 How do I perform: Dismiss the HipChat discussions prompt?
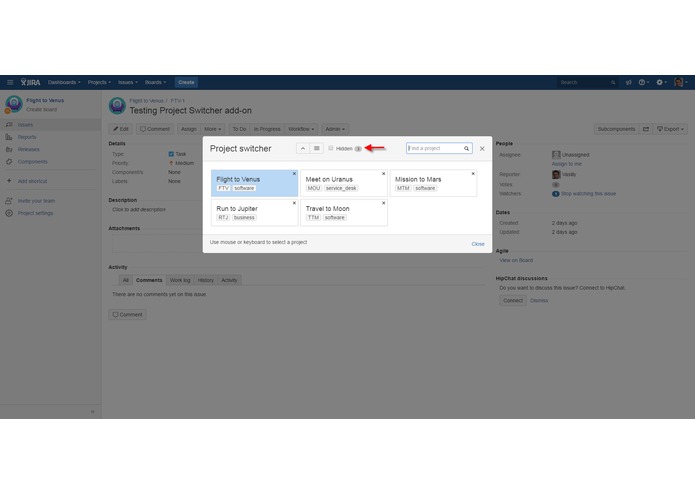click(539, 300)
